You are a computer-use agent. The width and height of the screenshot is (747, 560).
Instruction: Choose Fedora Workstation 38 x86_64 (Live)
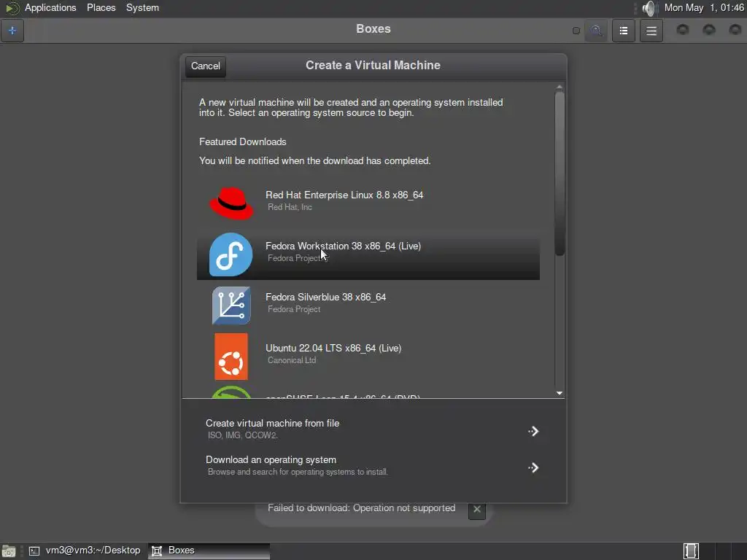368,254
